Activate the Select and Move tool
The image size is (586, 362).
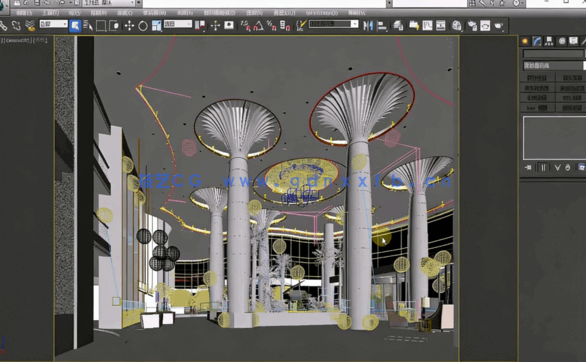click(x=129, y=25)
